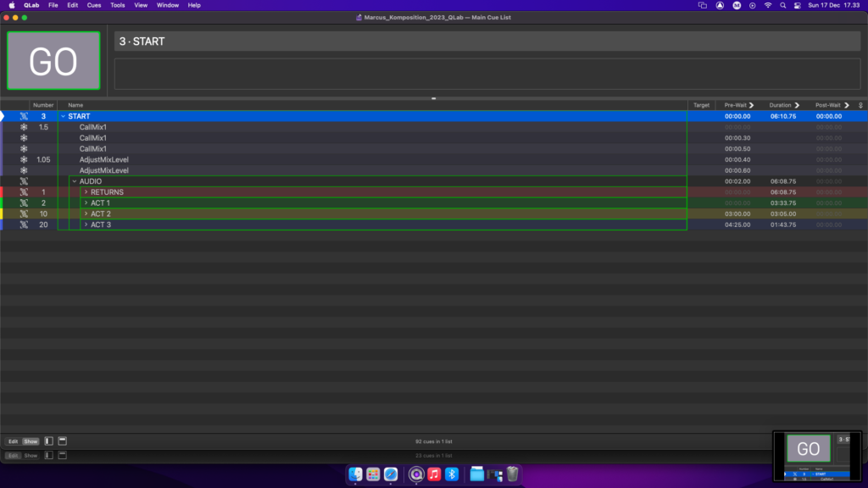Viewport: 868px width, 488px height.
Task: Click ACT 2 pre-wait 03:00.00
Action: coord(738,213)
